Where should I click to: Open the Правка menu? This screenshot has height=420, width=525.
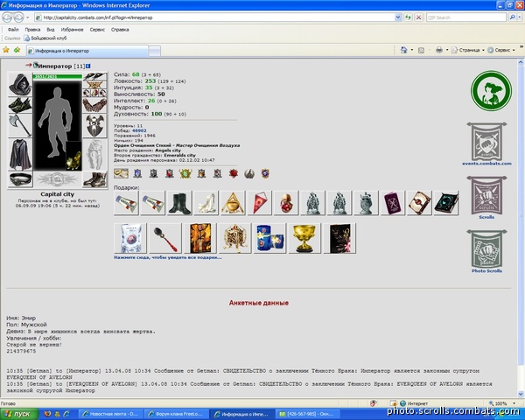click(32, 30)
